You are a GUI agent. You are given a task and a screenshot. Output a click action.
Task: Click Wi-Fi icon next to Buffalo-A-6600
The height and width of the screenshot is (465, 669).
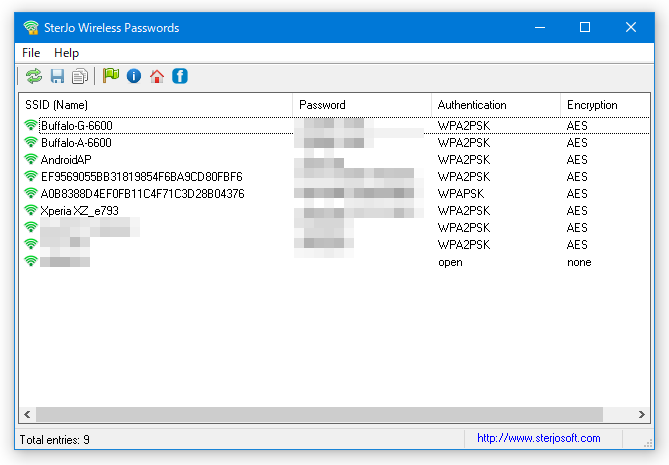coord(31,142)
